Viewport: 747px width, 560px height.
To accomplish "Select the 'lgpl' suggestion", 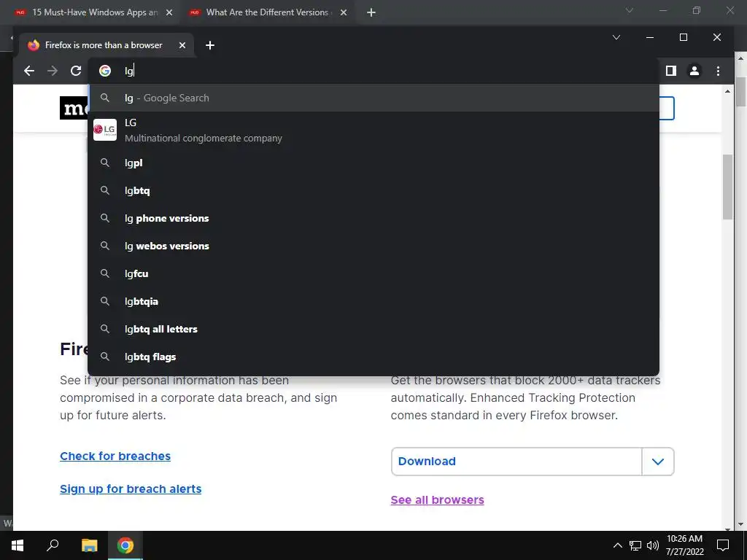I will click(x=373, y=163).
